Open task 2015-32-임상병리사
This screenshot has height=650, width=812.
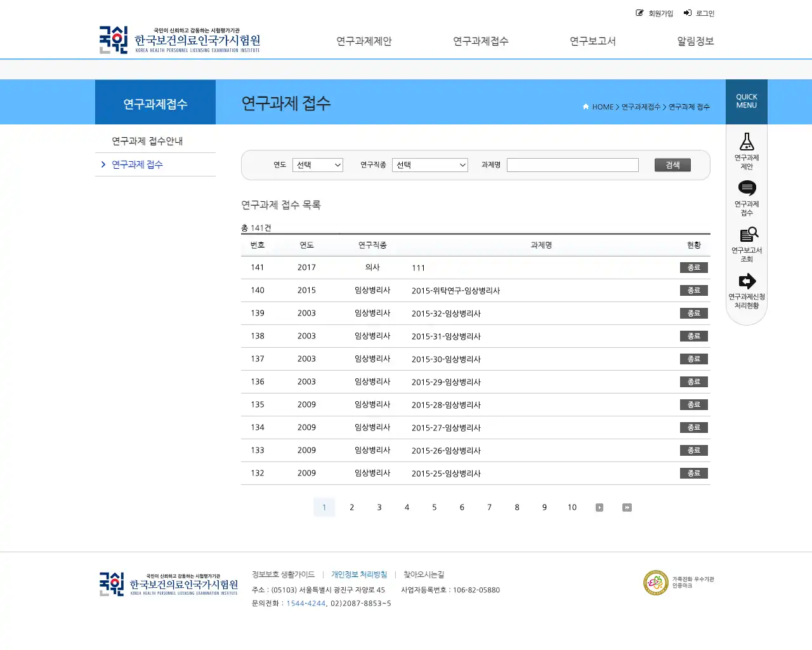446,314
